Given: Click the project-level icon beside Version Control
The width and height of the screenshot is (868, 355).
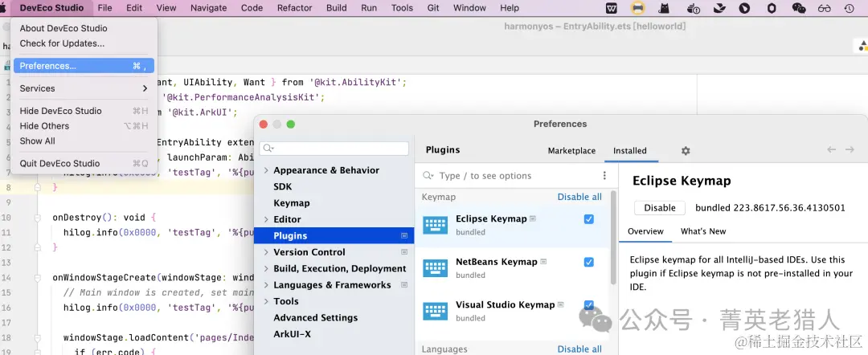Looking at the screenshot, I should 404,252.
